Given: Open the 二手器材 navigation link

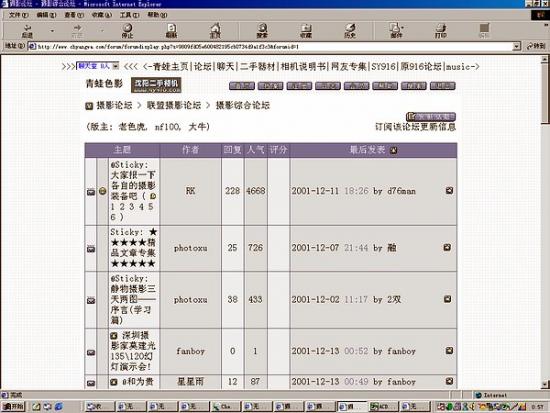Looking at the screenshot, I should (257, 66).
